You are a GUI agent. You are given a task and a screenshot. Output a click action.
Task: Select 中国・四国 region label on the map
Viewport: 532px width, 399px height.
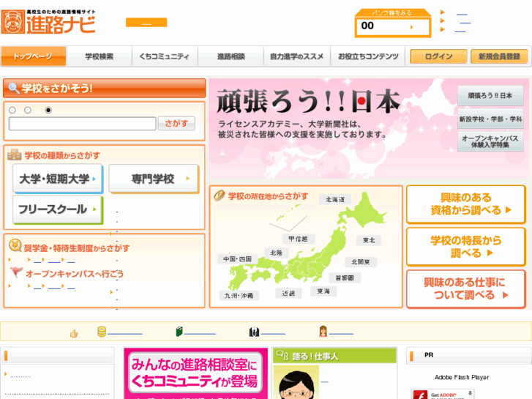[238, 258]
